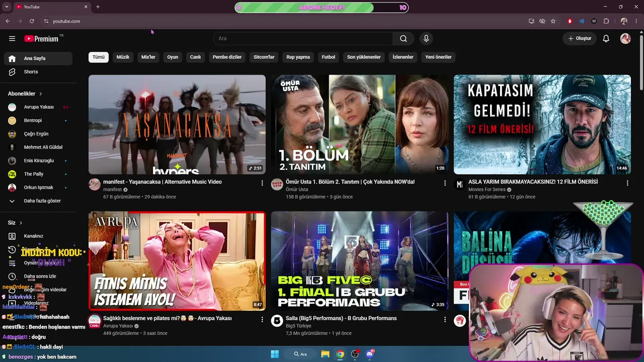Image resolution: width=644 pixels, height=362 pixels.
Task: Open more options for Ömür Usta video
Action: (x=445, y=184)
